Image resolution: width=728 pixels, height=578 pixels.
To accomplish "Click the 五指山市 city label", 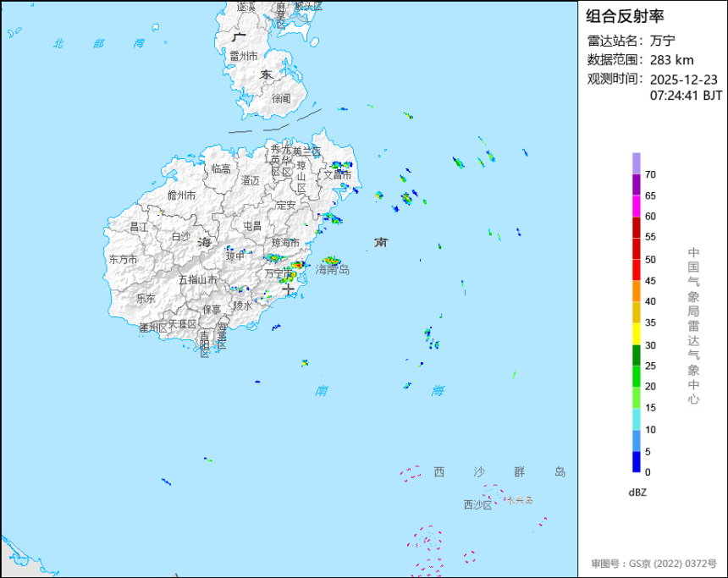I will click(198, 279).
